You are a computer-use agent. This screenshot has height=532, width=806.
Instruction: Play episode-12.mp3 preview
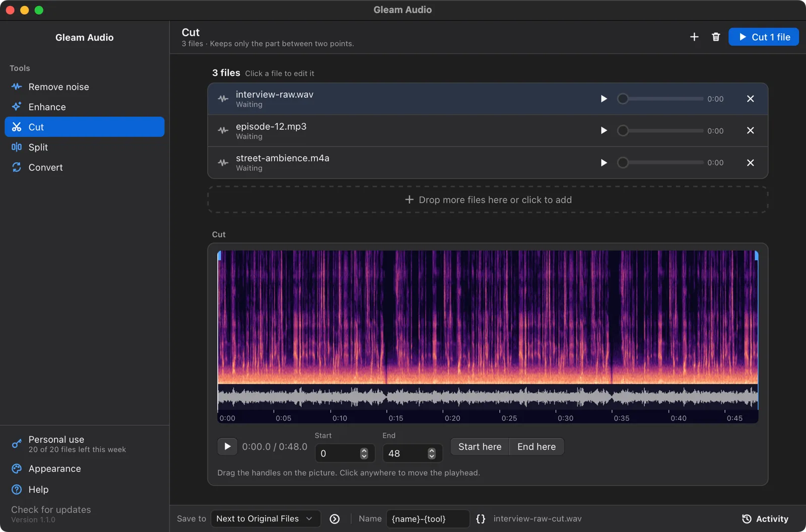[x=603, y=130]
